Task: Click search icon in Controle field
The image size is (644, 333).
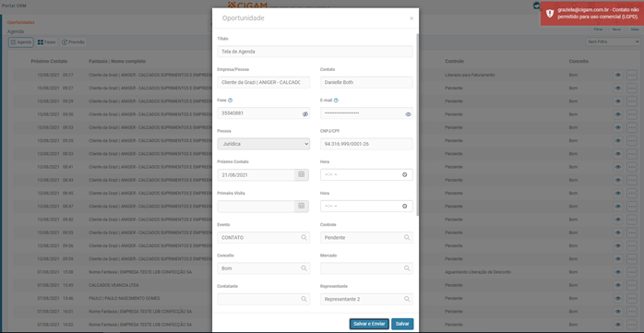Action: pos(407,237)
